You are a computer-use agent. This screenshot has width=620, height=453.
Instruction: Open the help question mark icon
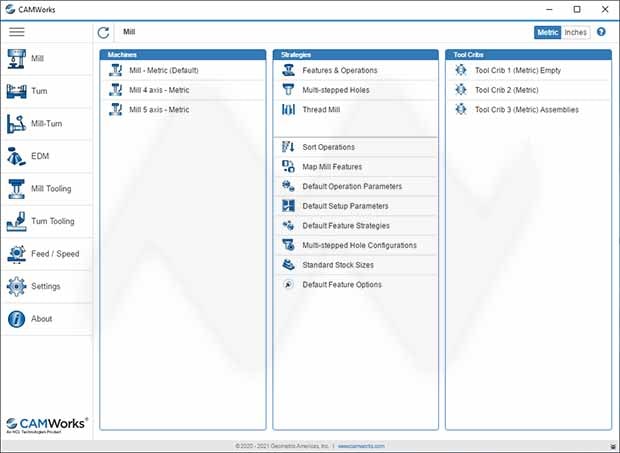pyautogui.click(x=601, y=32)
